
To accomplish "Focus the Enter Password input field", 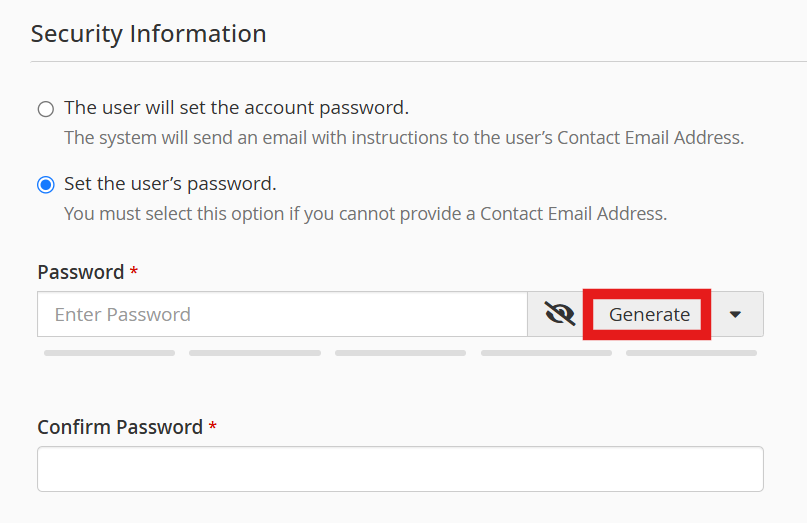I will [282, 314].
